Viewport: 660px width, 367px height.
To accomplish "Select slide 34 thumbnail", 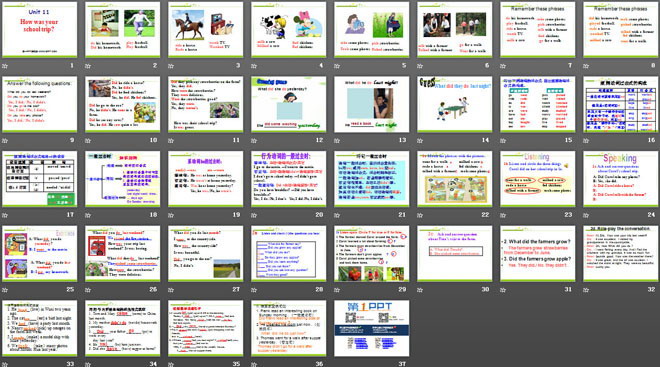I will [122, 328].
